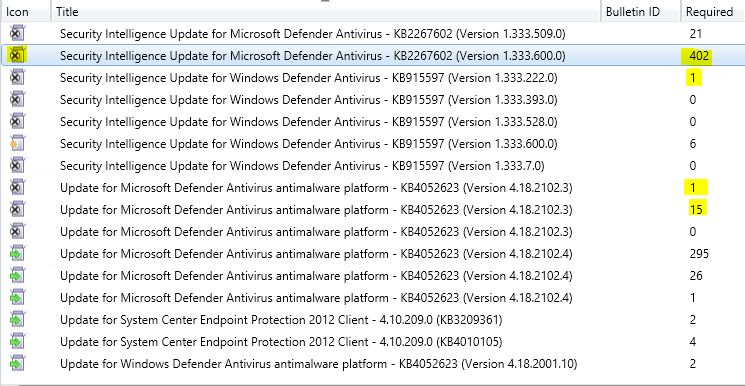745x386 pixels.
Task: Click the orange-star icon for KB915597 Version 1.333.600.0
Action: 17,143
